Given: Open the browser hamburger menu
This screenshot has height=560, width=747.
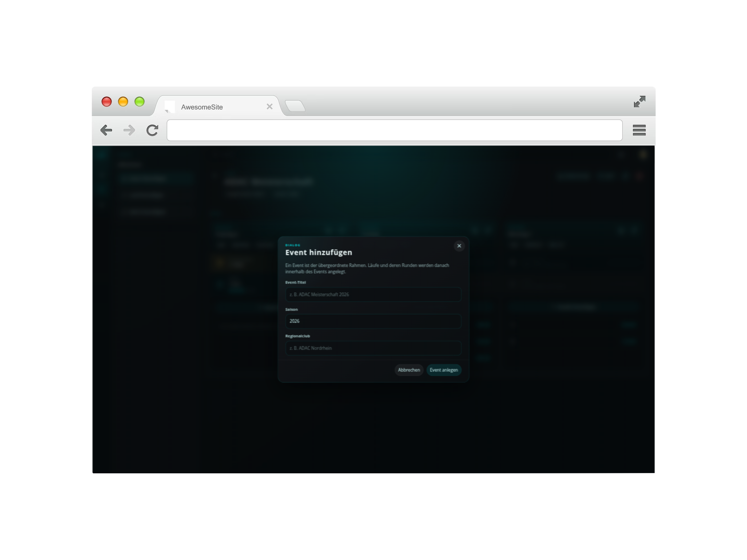Looking at the screenshot, I should click(639, 130).
